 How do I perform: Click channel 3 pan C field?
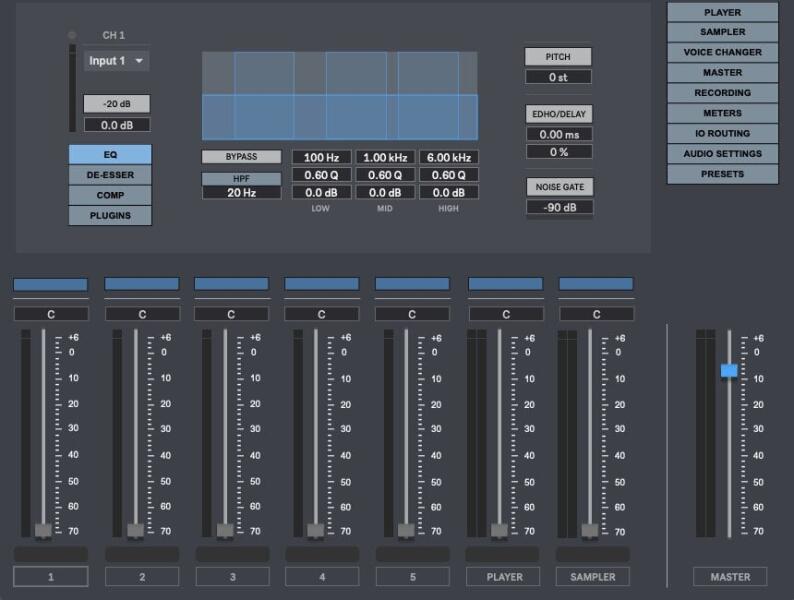coord(231,314)
